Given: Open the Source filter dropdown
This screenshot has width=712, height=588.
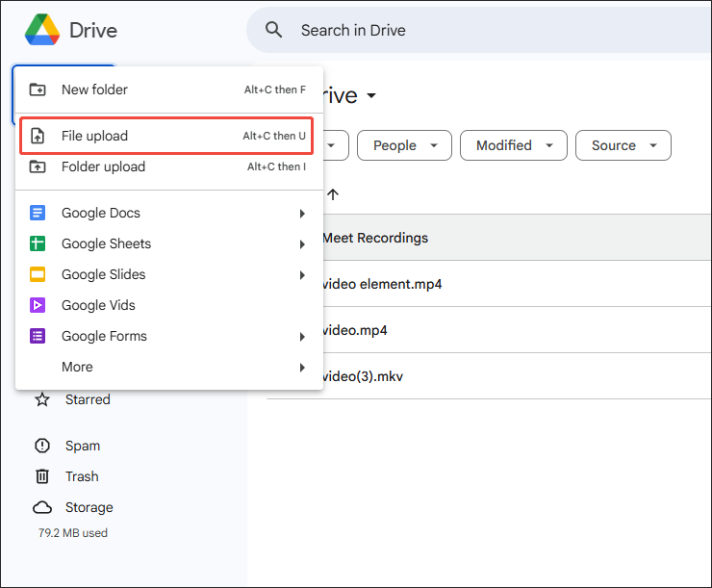Looking at the screenshot, I should pos(623,145).
